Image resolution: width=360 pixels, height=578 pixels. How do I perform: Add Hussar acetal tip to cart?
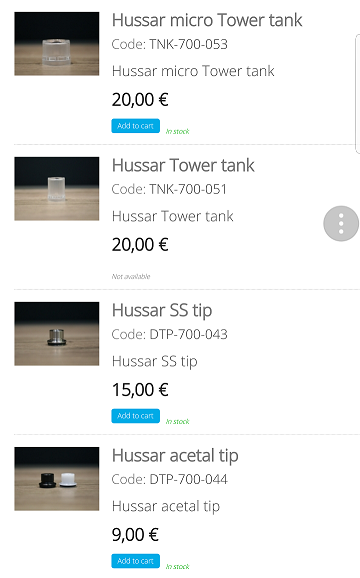click(136, 561)
